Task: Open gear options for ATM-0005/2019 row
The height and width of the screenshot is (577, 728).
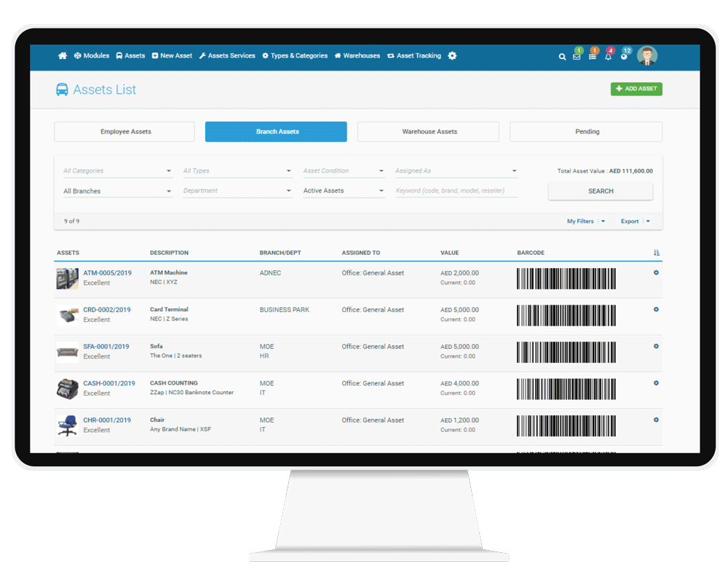Action: [656, 272]
